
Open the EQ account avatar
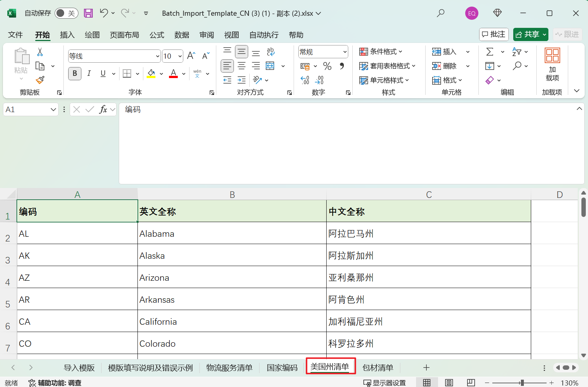(x=472, y=13)
